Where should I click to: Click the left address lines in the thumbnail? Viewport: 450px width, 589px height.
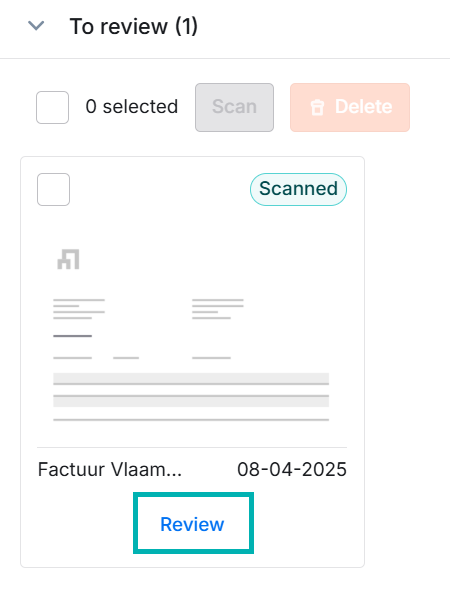coord(79,309)
